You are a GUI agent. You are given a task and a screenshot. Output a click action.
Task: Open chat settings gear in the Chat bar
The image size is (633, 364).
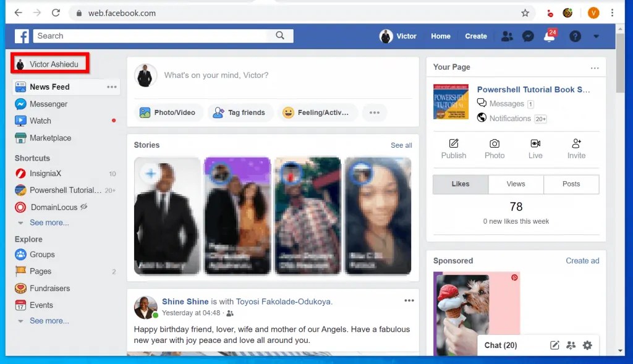[587, 345]
